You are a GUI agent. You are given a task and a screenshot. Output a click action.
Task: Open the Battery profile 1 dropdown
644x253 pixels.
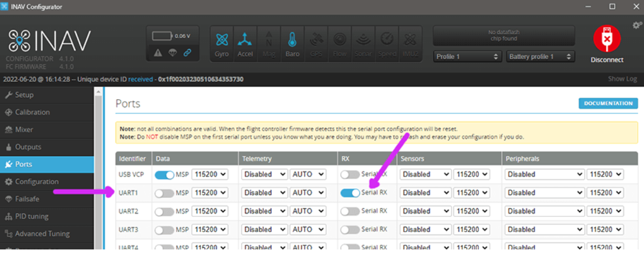click(x=541, y=57)
